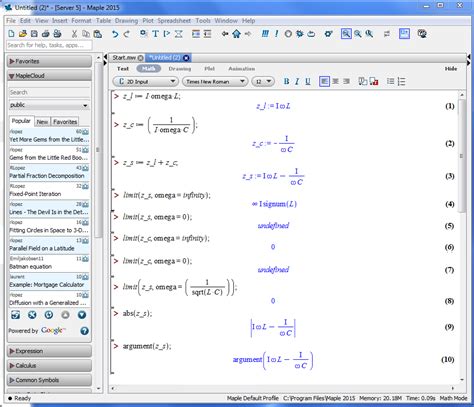
Task: Go back with the left arrow icon
Action: [225, 34]
